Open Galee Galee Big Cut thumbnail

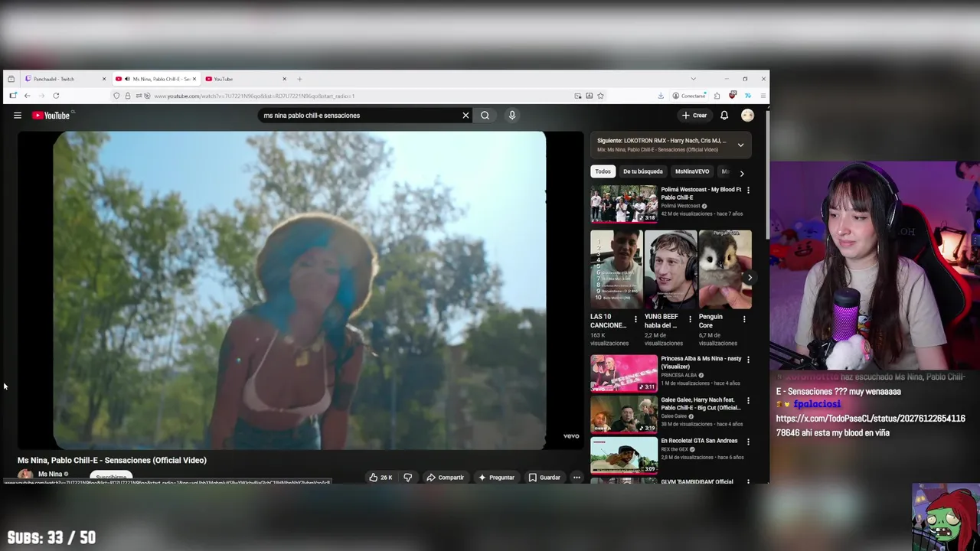[x=623, y=414]
